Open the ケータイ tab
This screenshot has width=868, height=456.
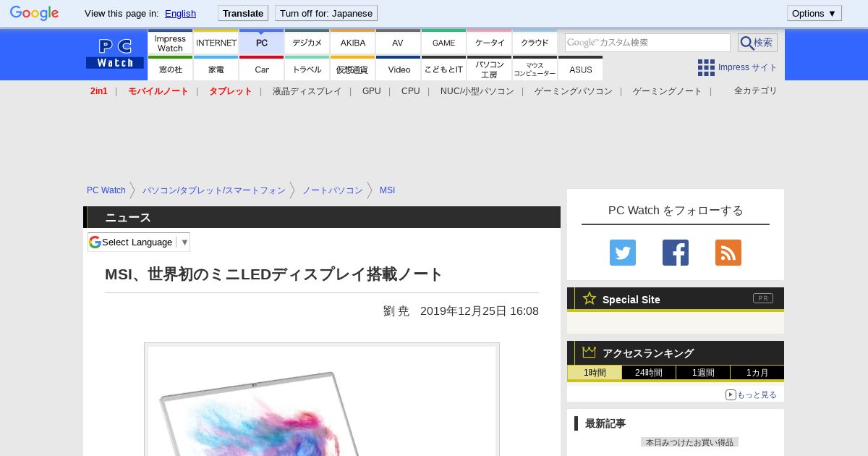[x=489, y=43]
